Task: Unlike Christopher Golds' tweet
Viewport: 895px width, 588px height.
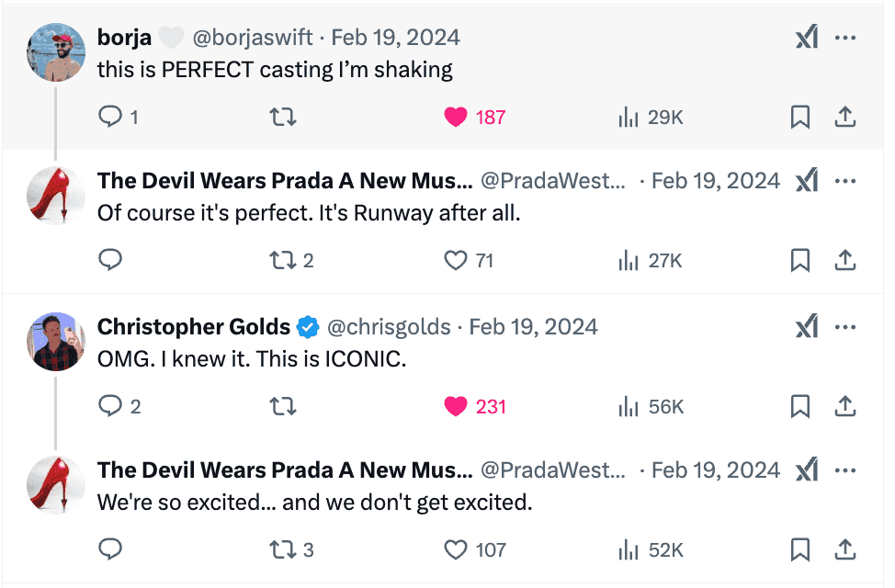Action: [456, 406]
